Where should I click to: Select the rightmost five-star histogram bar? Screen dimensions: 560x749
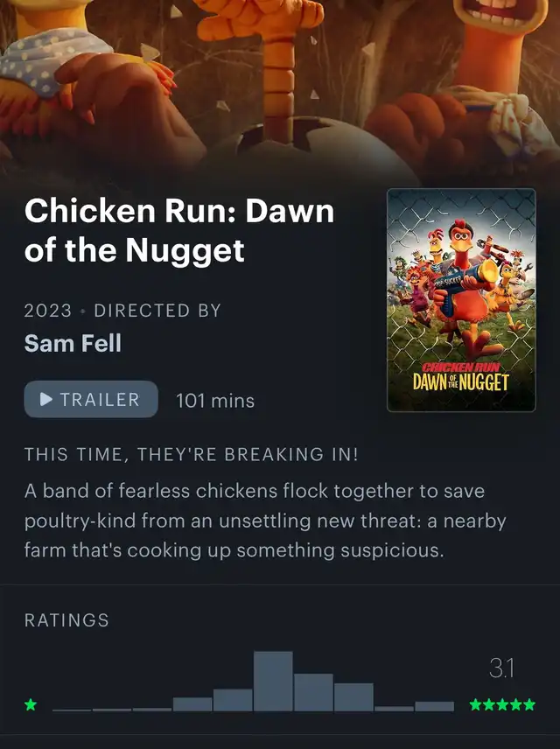tap(434, 706)
